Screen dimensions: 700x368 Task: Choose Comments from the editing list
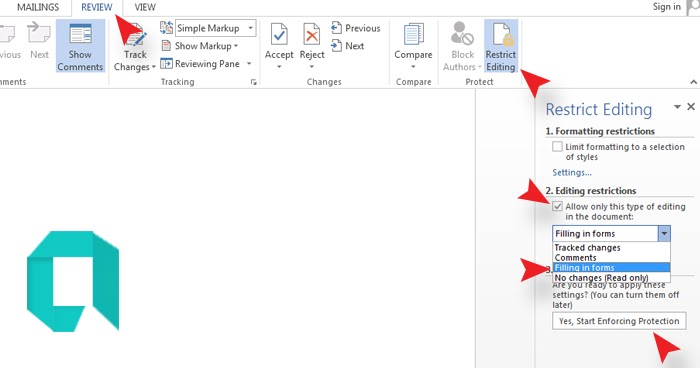(x=611, y=258)
